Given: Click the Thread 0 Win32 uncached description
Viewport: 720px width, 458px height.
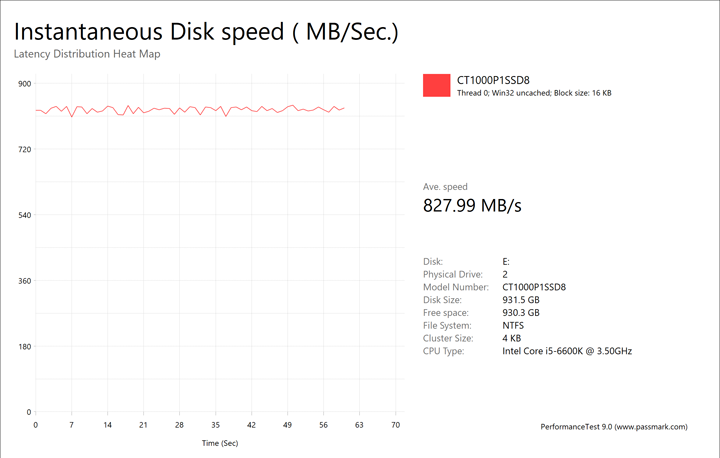Looking at the screenshot, I should click(x=534, y=93).
